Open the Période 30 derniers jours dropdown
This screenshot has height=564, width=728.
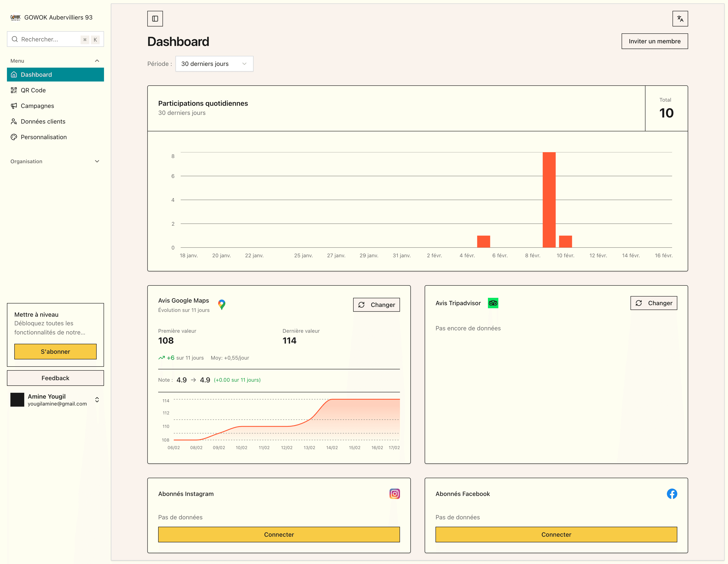pos(214,64)
